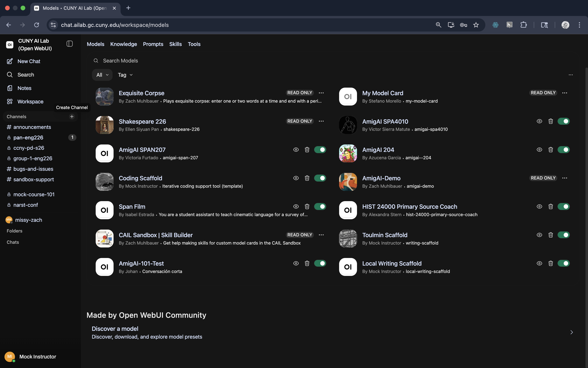This screenshot has width=588, height=368.
Task: Open more options for CAIL Sandbox Skill Builder
Action: click(321, 235)
